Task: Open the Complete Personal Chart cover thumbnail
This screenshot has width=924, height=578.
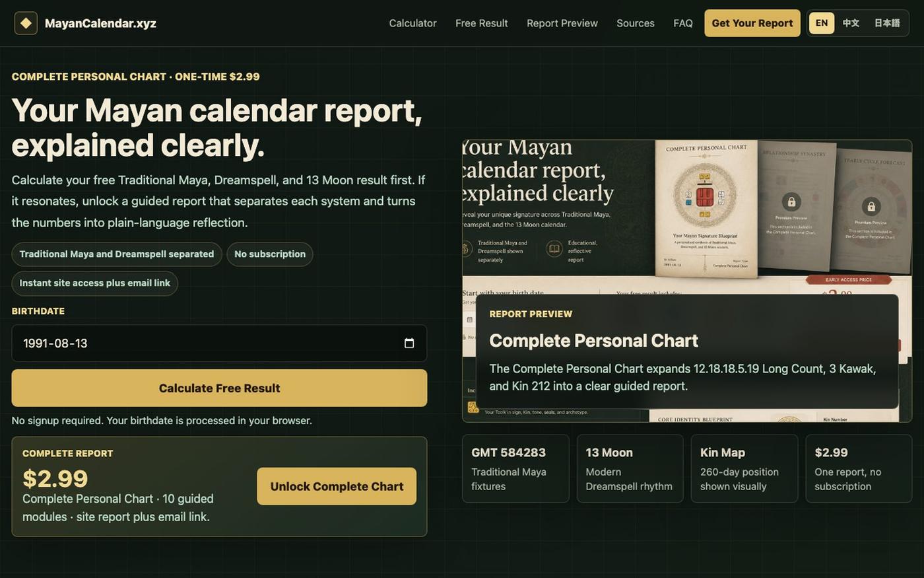Action: 706,208
